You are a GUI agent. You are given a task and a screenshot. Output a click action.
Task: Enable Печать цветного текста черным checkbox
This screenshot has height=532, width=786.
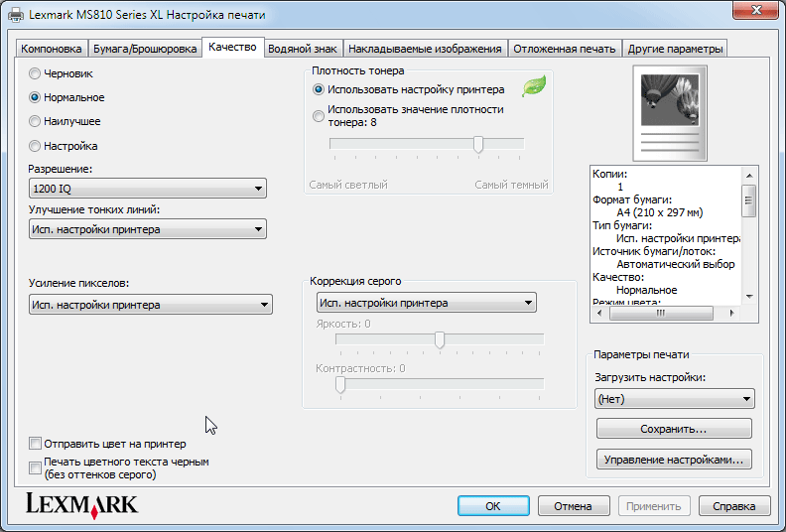click(x=35, y=467)
